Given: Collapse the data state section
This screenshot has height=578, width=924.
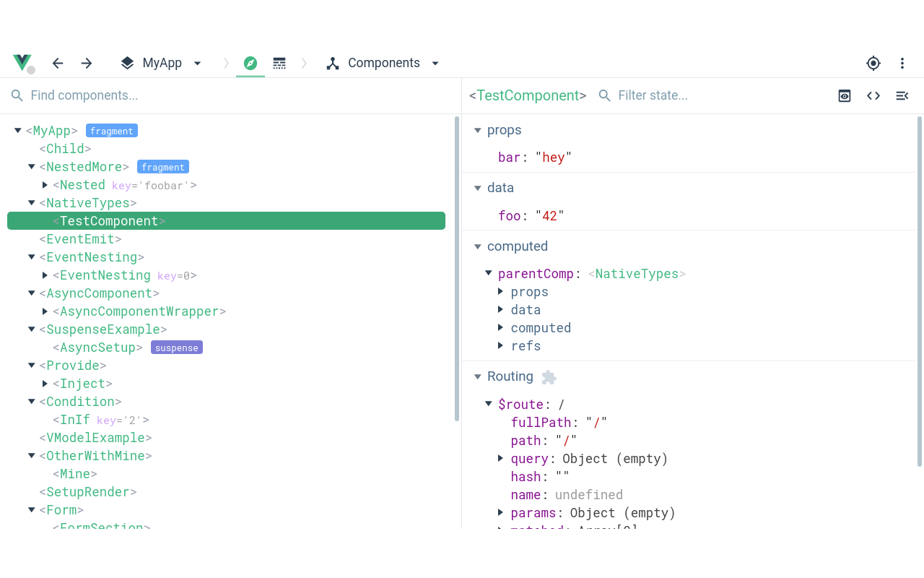Looking at the screenshot, I should (477, 188).
